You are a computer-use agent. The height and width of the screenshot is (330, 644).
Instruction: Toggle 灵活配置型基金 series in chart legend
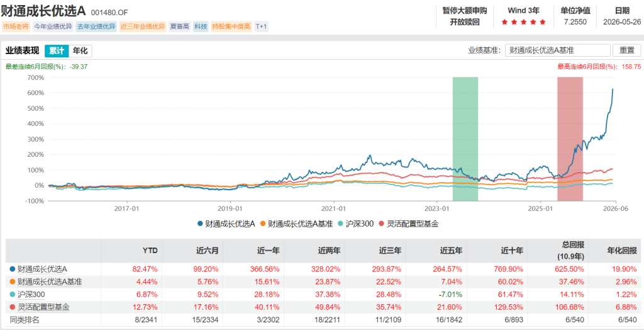(x=409, y=224)
